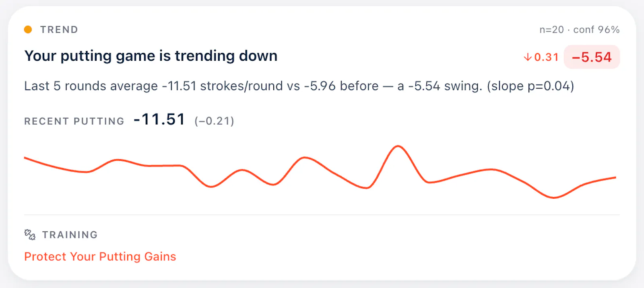This screenshot has width=644, height=288.
Task: Select the headline Your putting game is trending down
Action: click(x=151, y=56)
